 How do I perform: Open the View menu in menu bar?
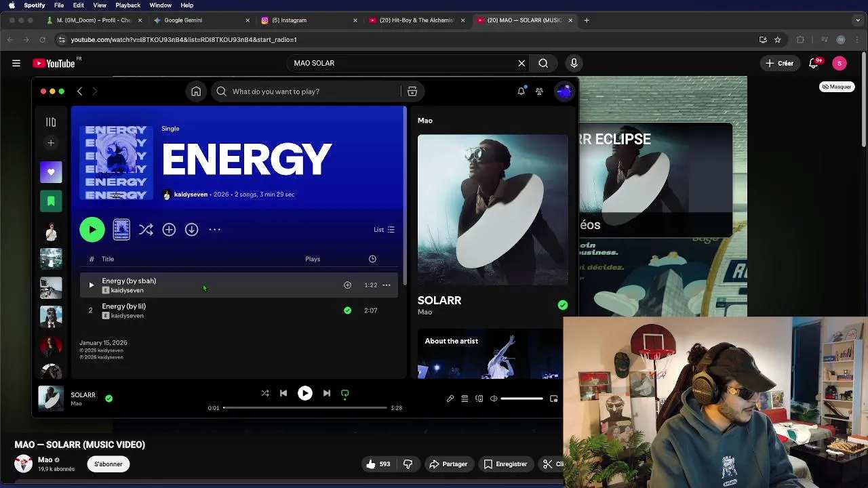[100, 5]
